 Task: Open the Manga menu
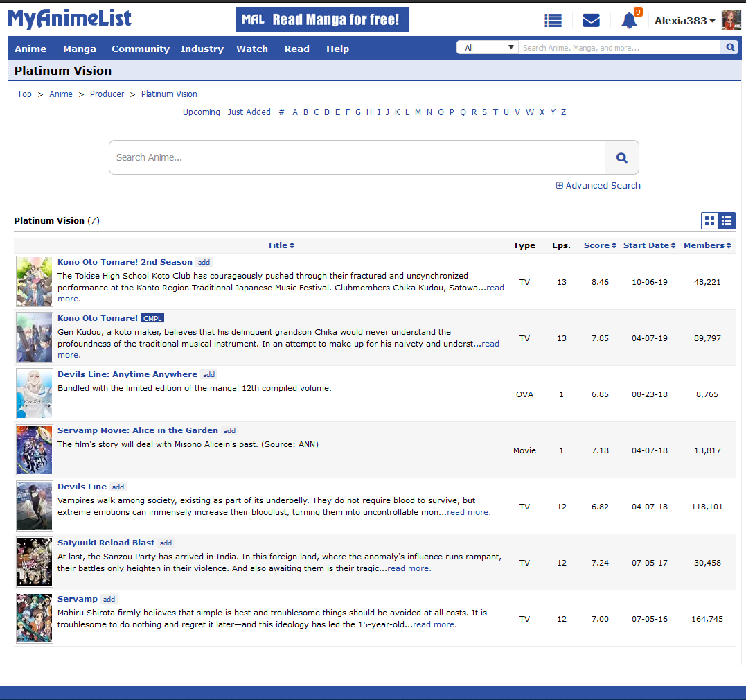[x=80, y=49]
